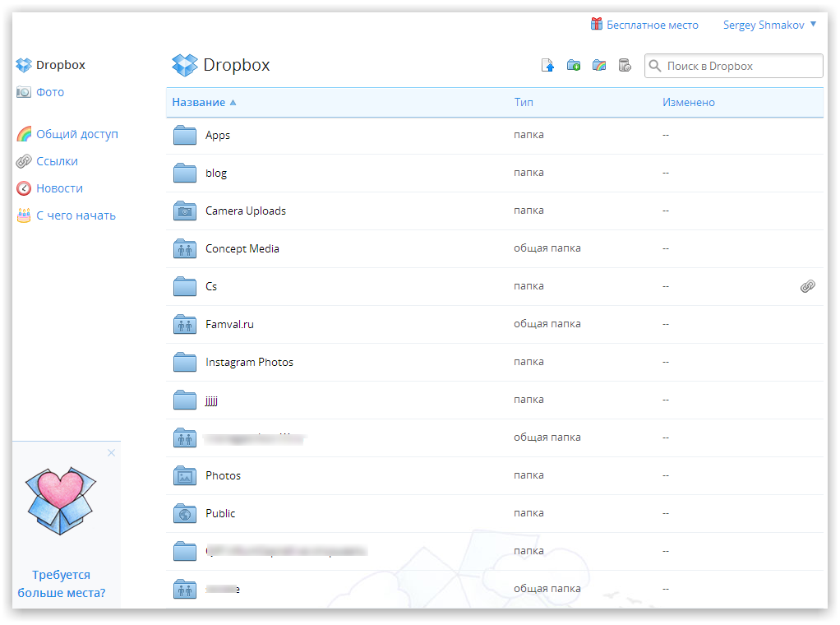840x625 pixels.
Task: Click 'папка' type in Public row
Action: (528, 513)
